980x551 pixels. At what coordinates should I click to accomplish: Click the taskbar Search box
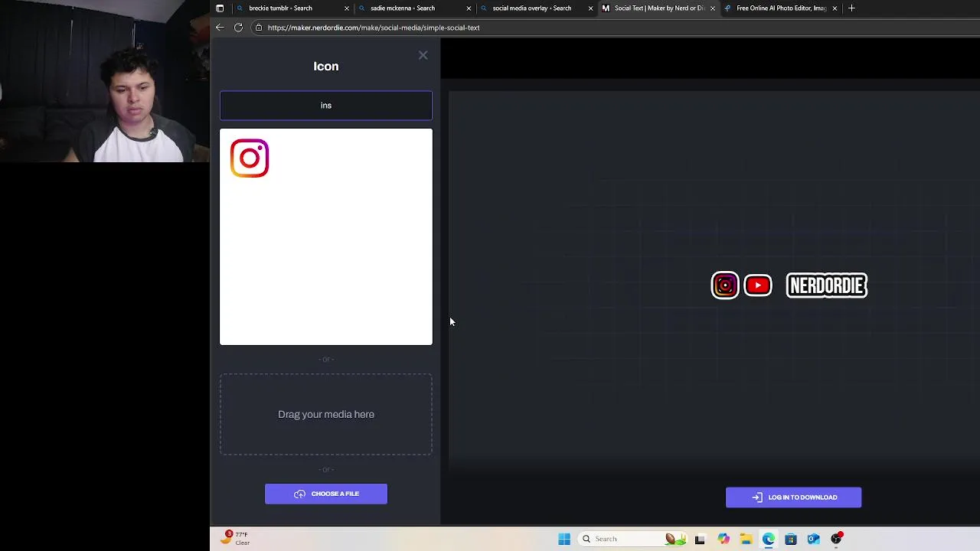pos(632,539)
